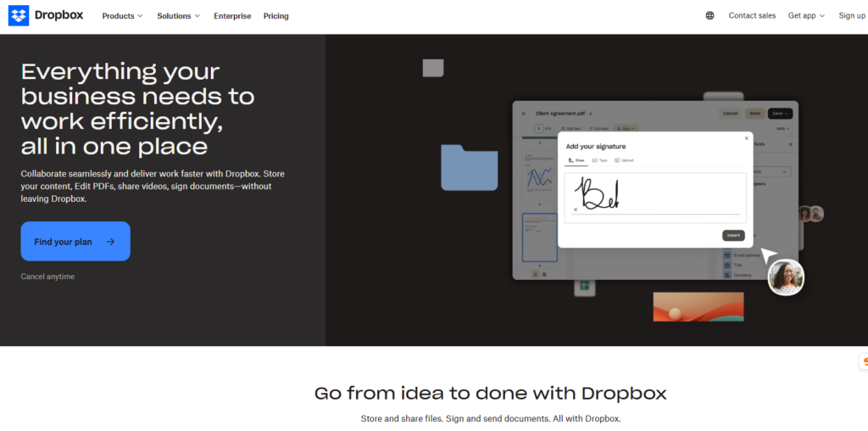
Task: Click the Contact sales link
Action: click(752, 16)
